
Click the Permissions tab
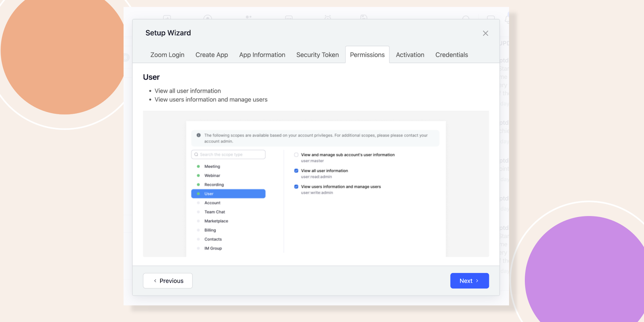click(x=367, y=55)
